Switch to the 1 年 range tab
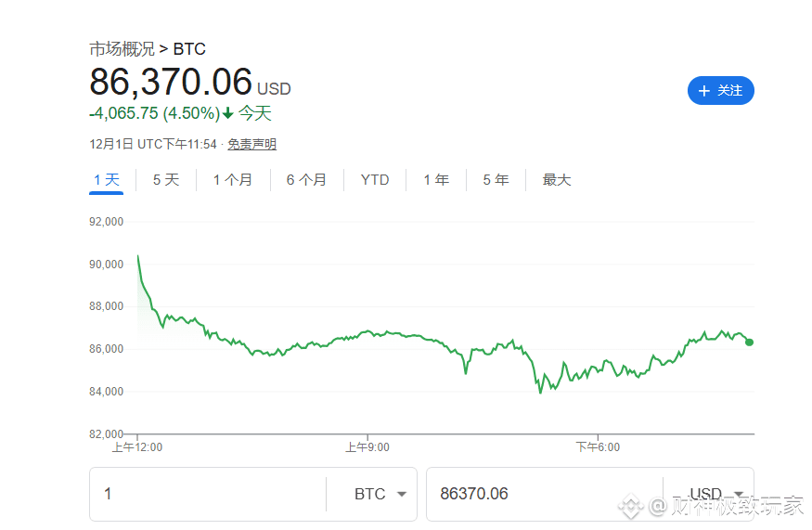Screen dimensions: 812x530 coord(436,180)
